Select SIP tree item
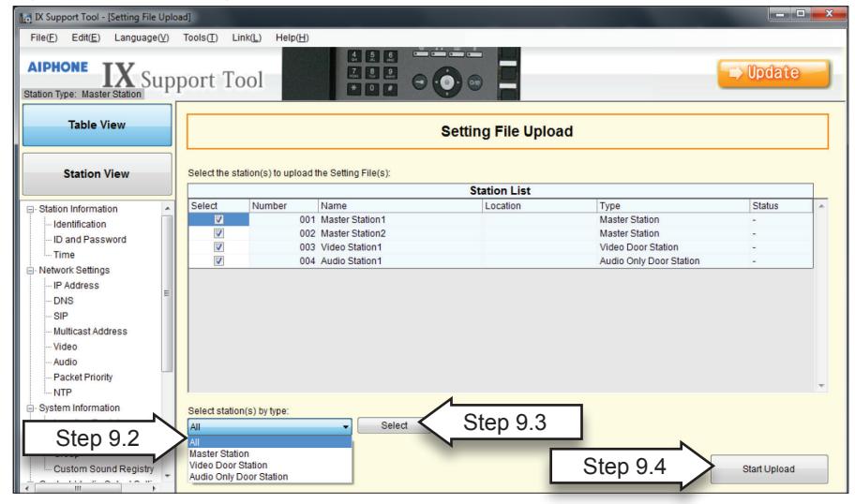Image resolution: width=855 pixels, height=504 pixels. tap(61, 316)
